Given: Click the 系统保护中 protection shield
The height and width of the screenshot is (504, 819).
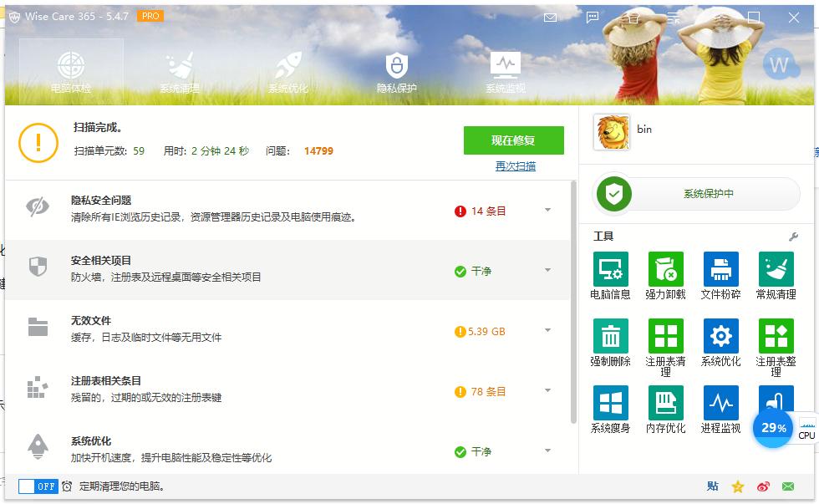Looking at the screenshot, I should point(699,194).
